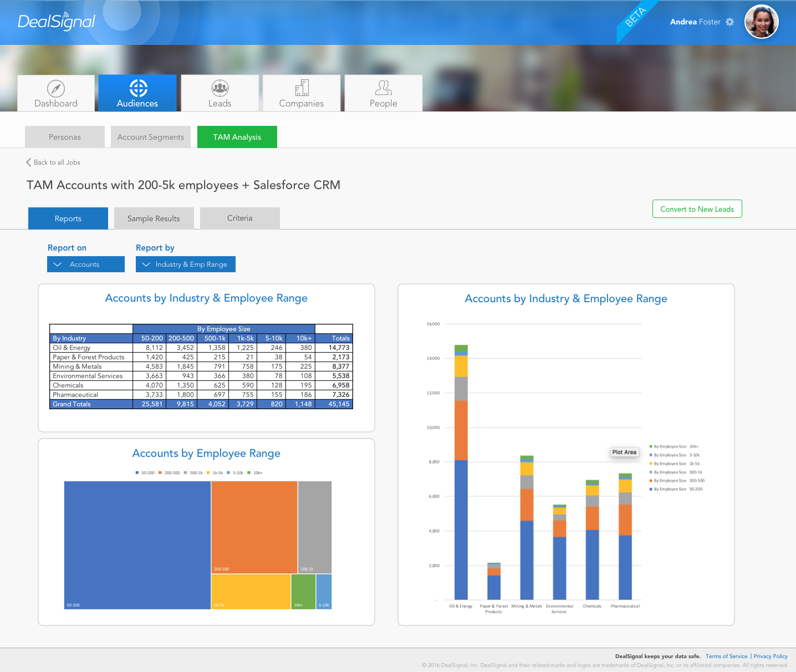This screenshot has width=796, height=672.
Task: Open the Reports tab
Action: 68,218
